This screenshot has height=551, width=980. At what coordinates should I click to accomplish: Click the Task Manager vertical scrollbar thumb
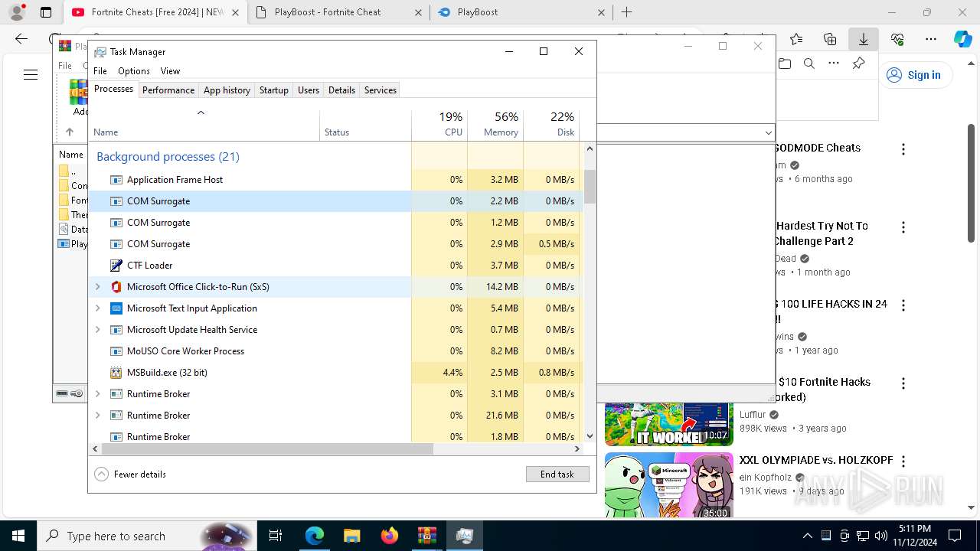(590, 187)
